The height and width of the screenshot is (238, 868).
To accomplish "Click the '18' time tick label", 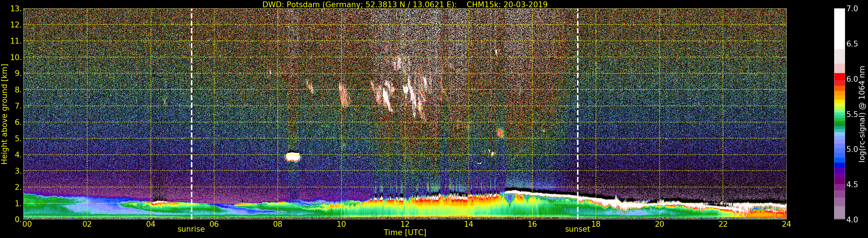I will point(596,224).
